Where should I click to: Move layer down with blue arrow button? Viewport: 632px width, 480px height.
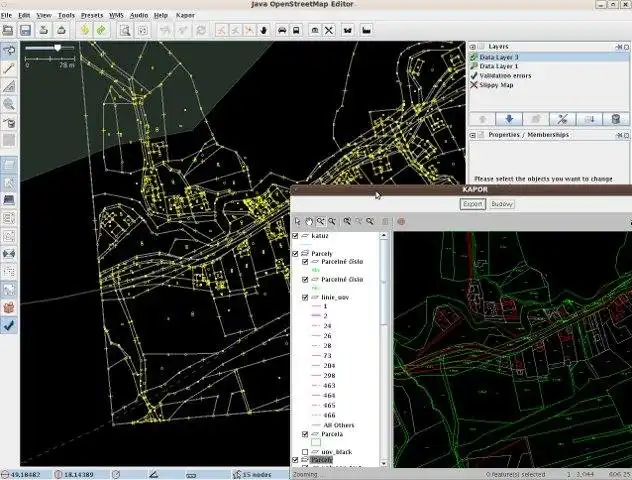click(x=509, y=119)
